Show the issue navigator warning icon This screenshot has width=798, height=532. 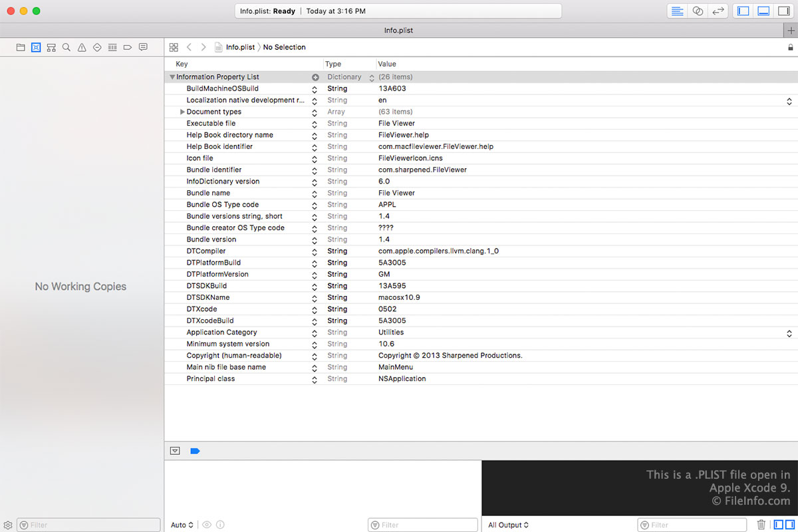(82, 47)
